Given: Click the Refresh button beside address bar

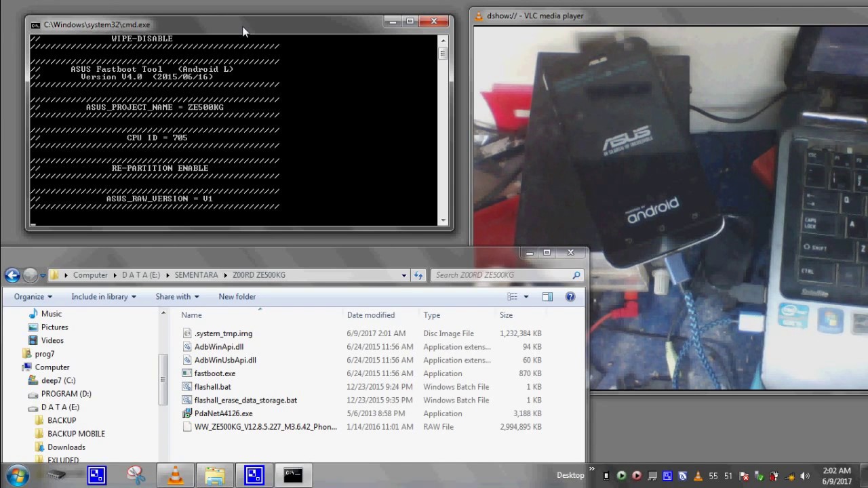Looking at the screenshot, I should pyautogui.click(x=418, y=275).
